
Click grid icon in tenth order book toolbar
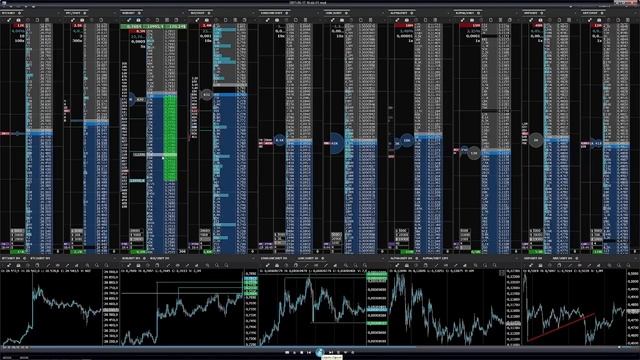(627, 20)
